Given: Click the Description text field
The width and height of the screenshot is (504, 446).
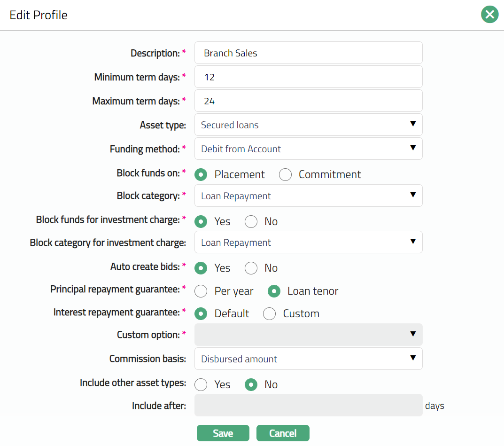Looking at the screenshot, I should coord(308,53).
